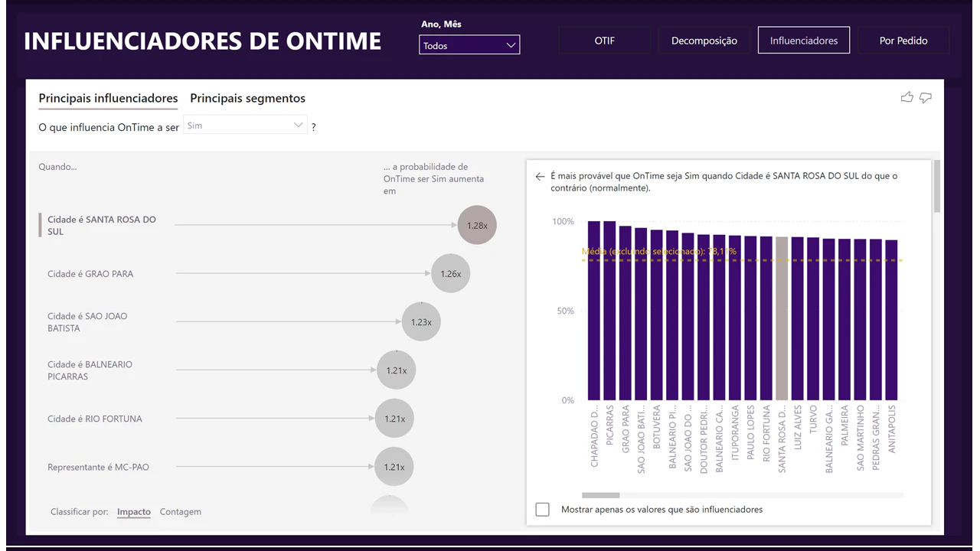Select Principais influenciadores tab
The height and width of the screenshot is (551, 980).
108,98
